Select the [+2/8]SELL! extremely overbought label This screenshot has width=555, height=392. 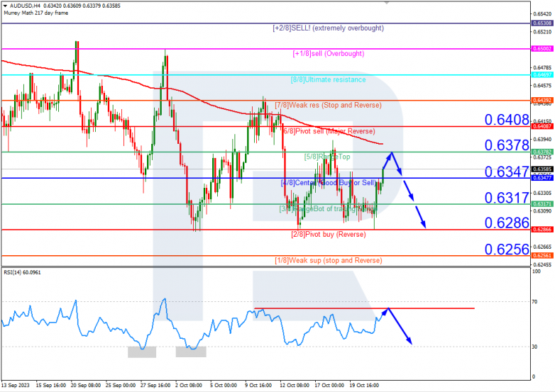point(328,28)
